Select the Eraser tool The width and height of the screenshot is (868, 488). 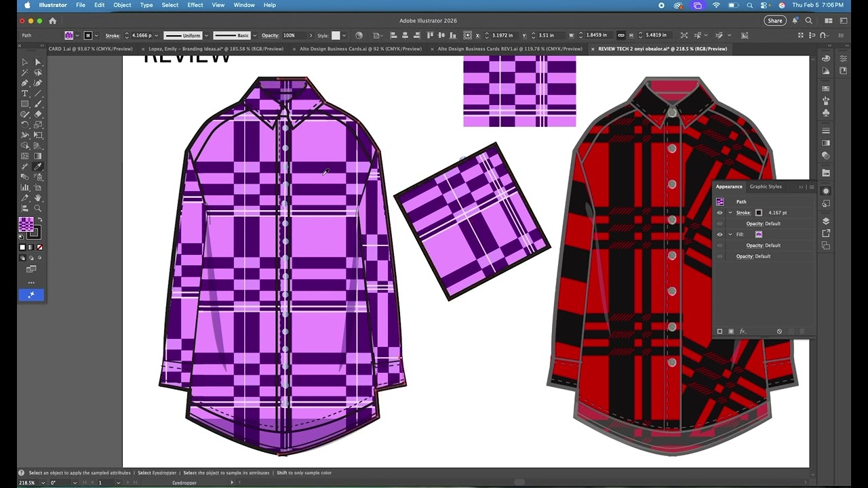(x=38, y=114)
